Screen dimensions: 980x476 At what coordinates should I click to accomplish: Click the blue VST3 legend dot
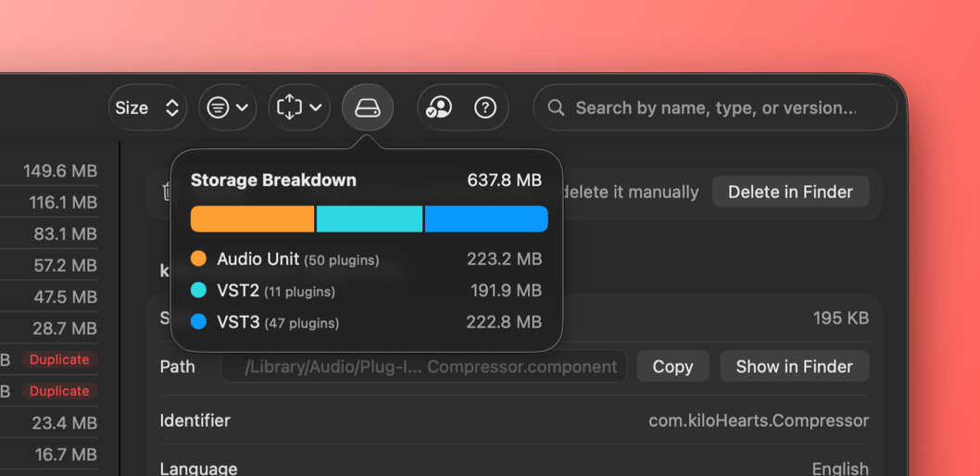[198, 322]
